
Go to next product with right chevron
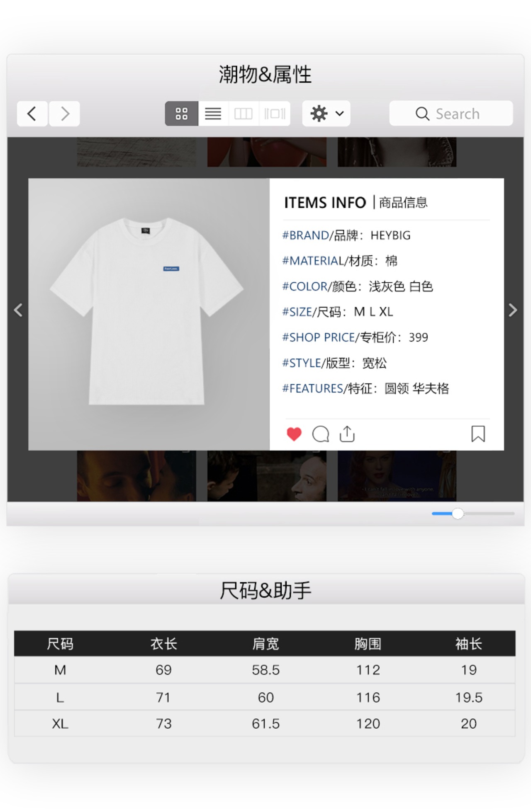click(513, 310)
